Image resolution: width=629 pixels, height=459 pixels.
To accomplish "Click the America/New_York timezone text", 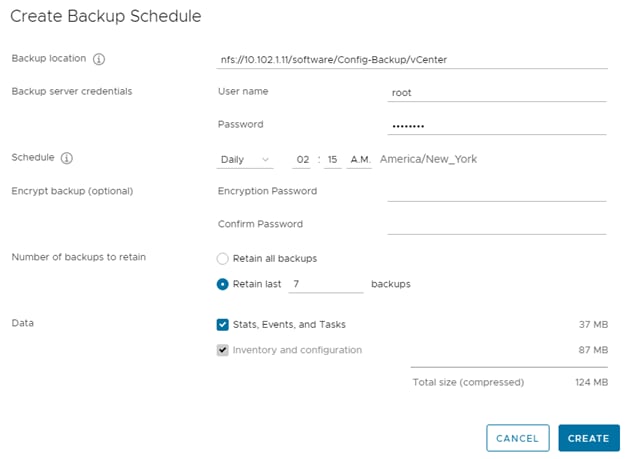I will click(428, 159).
